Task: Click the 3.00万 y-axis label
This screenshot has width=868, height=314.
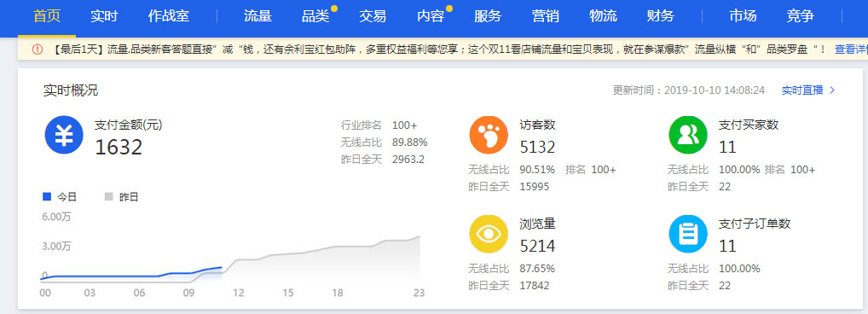Action: pyautogui.click(x=56, y=247)
